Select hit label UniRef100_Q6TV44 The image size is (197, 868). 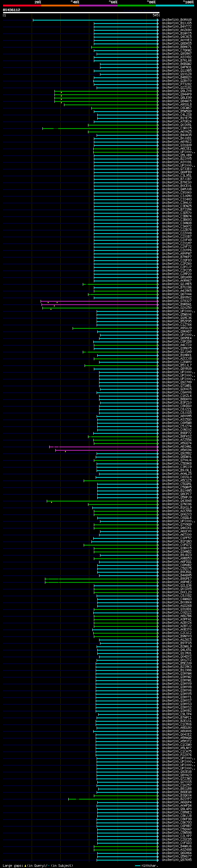tap(176, 294)
